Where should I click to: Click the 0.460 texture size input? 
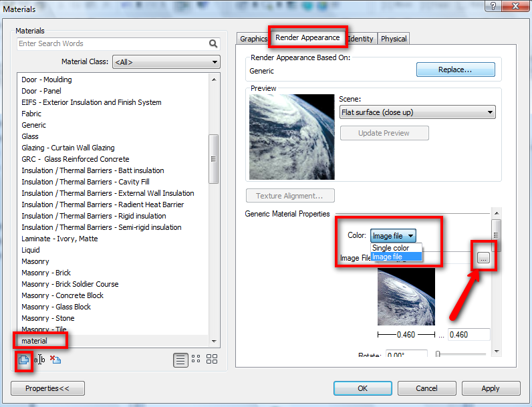469,335
